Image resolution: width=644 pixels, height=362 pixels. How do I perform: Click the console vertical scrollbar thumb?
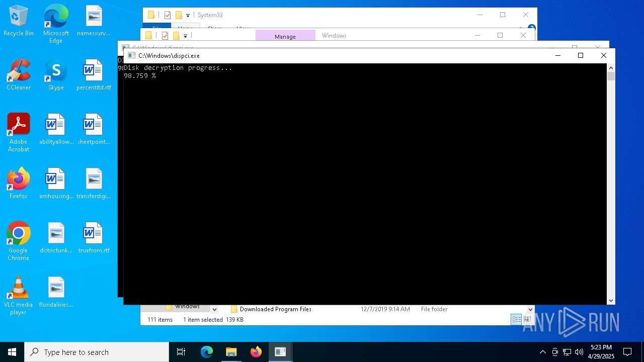point(611,76)
